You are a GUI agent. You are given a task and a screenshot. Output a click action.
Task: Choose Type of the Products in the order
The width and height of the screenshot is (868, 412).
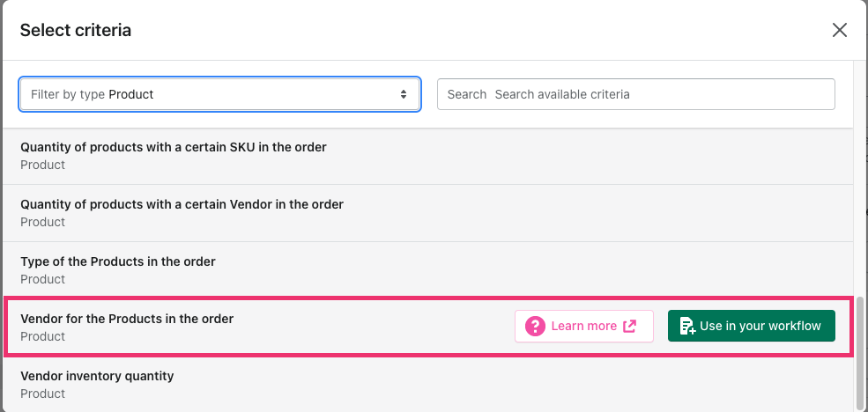[118, 261]
